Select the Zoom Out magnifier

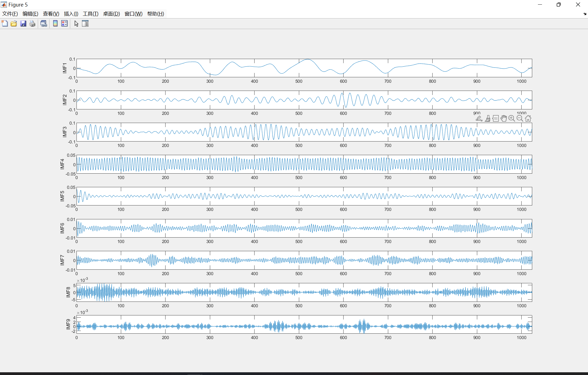point(520,119)
